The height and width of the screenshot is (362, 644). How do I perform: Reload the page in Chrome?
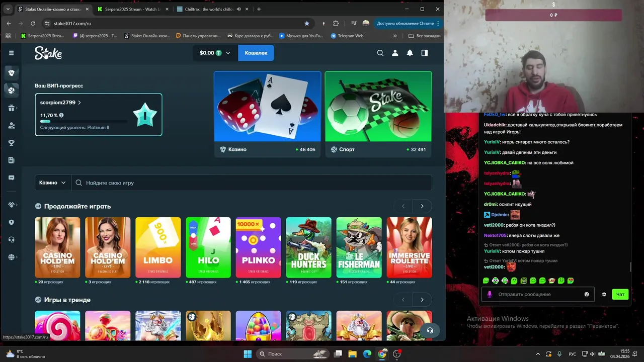[x=33, y=23]
